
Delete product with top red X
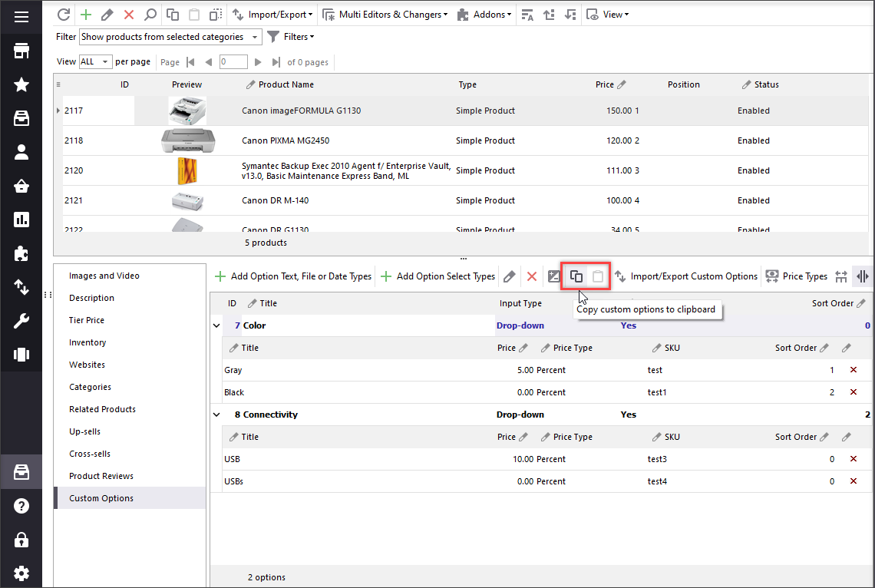(x=129, y=15)
